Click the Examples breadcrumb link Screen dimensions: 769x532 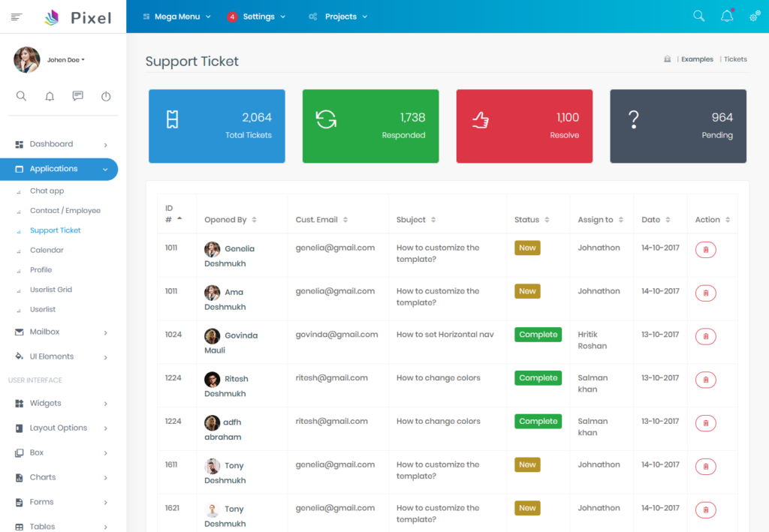(x=697, y=59)
